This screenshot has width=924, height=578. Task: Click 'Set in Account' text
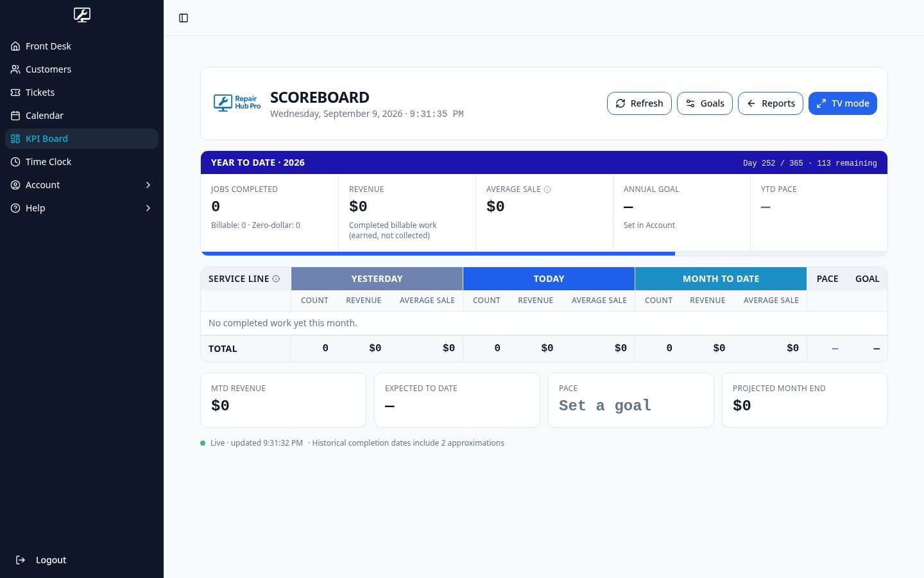(649, 225)
